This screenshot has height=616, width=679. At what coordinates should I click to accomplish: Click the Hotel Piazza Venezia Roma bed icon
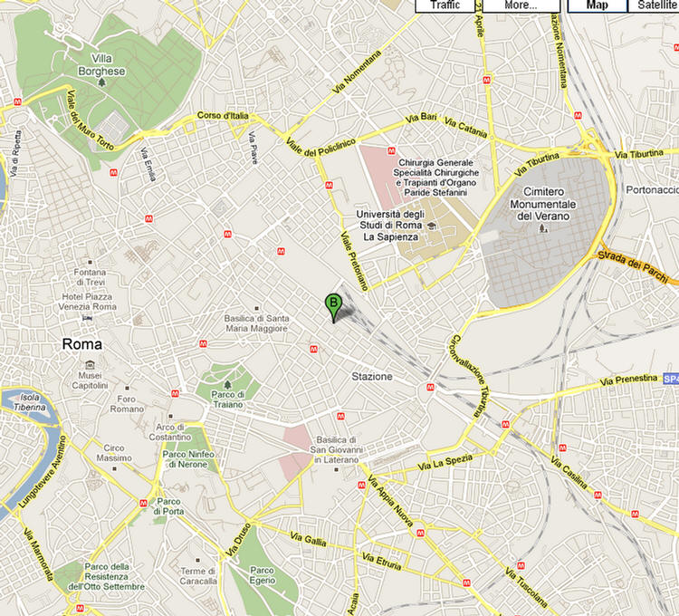[x=87, y=319]
